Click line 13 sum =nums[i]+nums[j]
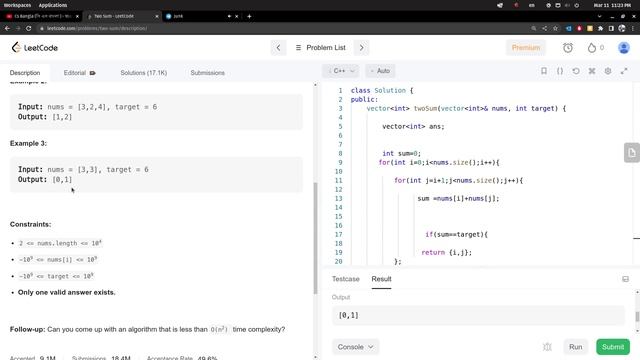This screenshot has width=640, height=360. (458, 199)
